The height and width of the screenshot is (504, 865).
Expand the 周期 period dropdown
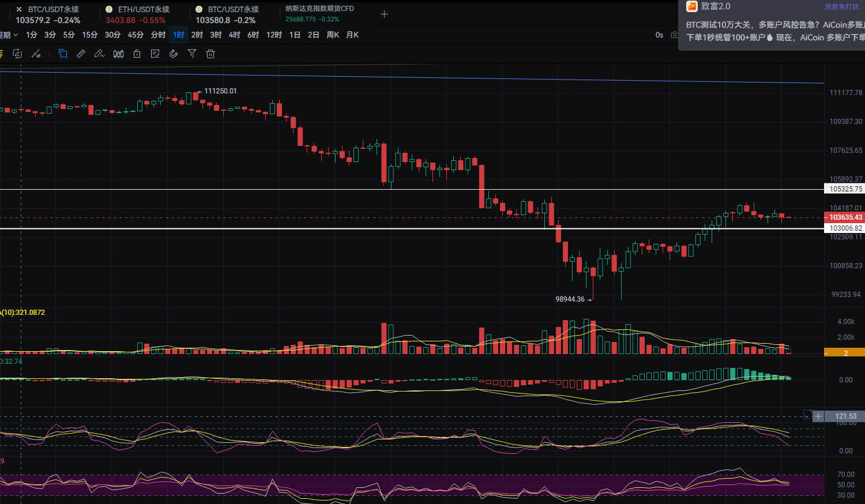tap(9, 35)
